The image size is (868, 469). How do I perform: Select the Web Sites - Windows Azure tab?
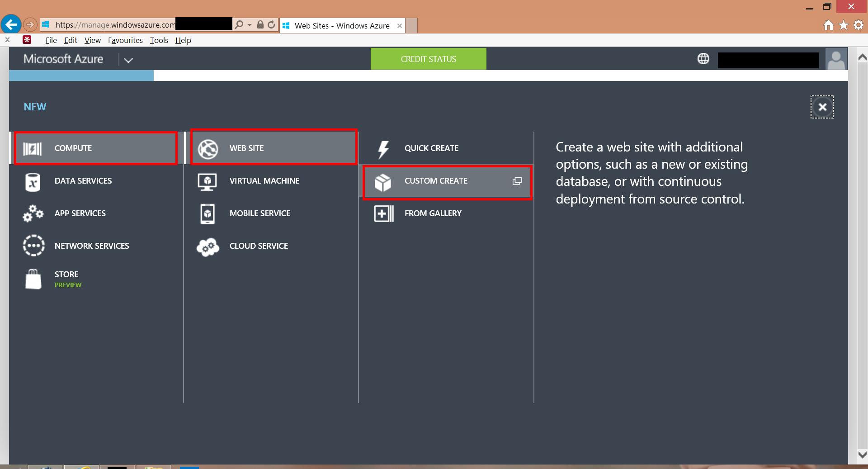click(x=342, y=26)
